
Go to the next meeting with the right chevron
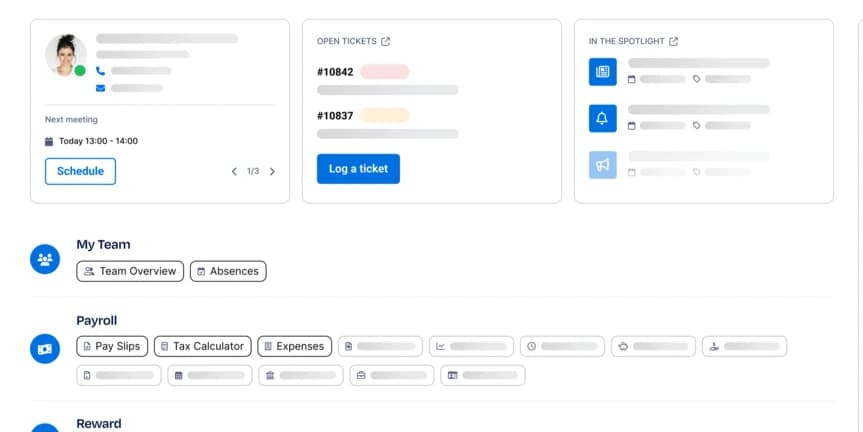(272, 172)
